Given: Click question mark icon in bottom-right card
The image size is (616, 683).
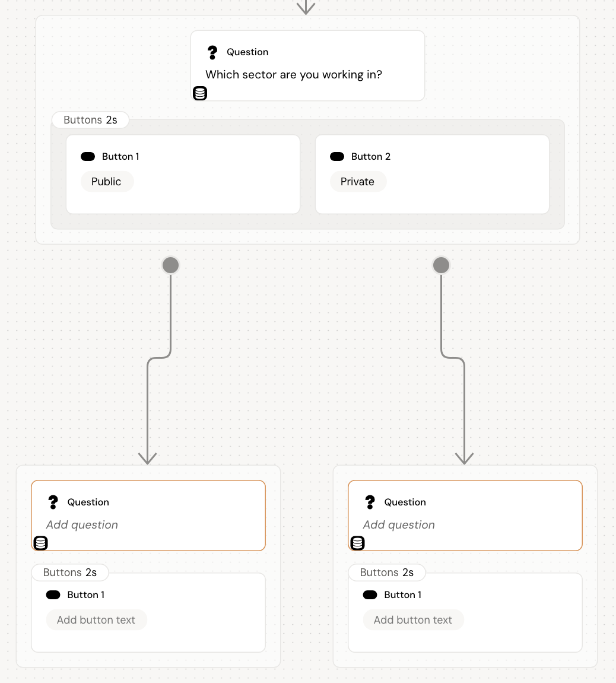Looking at the screenshot, I should tap(370, 502).
